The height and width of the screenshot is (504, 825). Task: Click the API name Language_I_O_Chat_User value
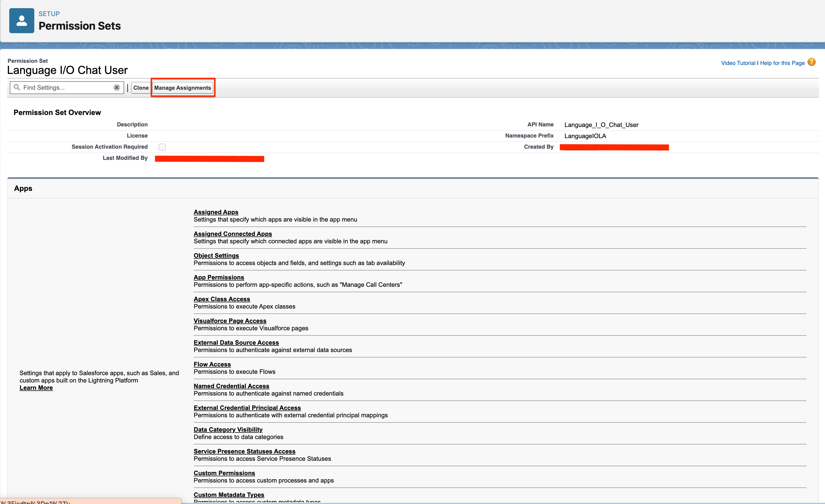click(601, 125)
